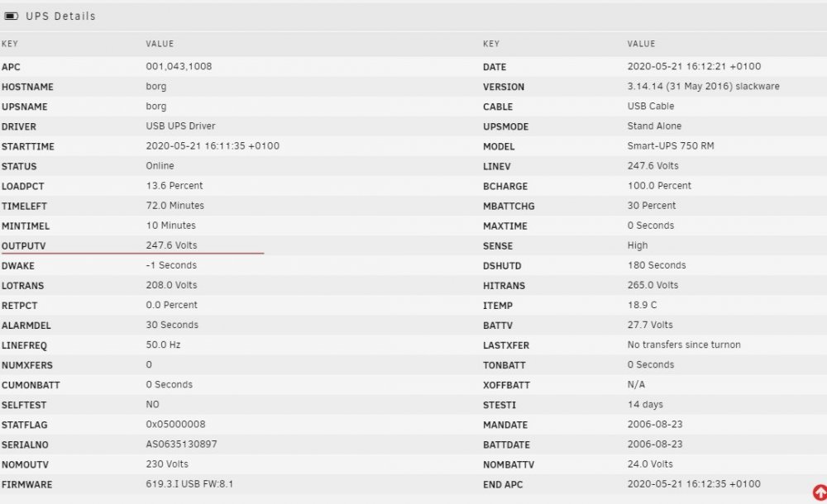Click the STATFLAG value 0x05000008
This screenshot has width=827, height=504.
pos(175,425)
